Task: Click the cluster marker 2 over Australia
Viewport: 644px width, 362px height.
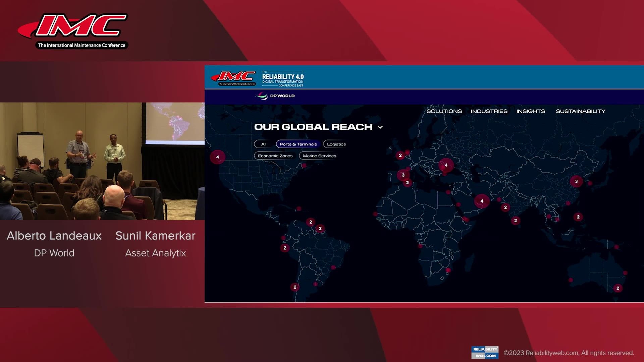Action: (618, 288)
